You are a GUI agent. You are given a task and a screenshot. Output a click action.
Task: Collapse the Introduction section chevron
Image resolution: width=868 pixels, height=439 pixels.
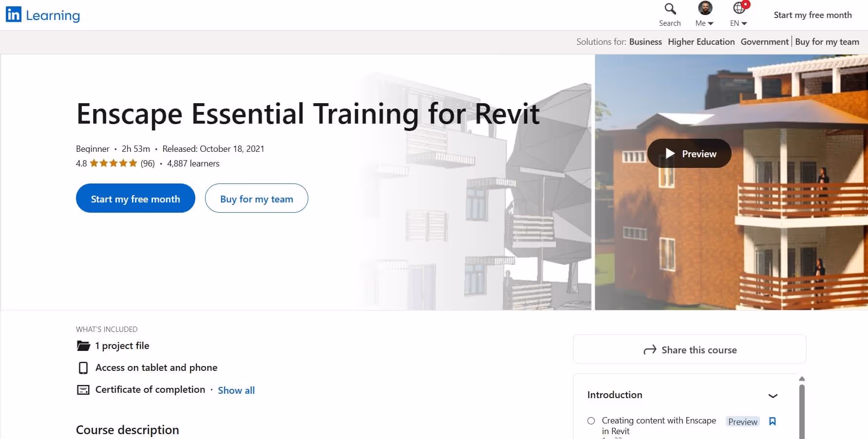click(x=773, y=396)
